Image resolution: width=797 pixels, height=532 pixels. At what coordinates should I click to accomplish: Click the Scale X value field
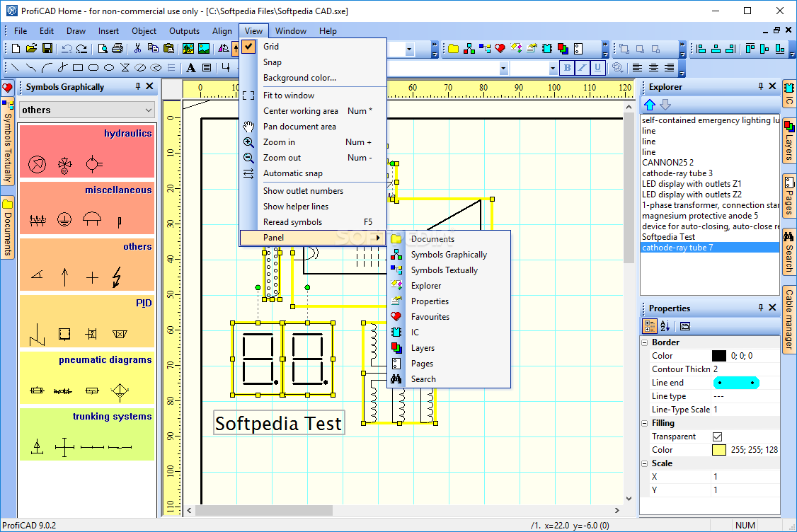coord(745,477)
